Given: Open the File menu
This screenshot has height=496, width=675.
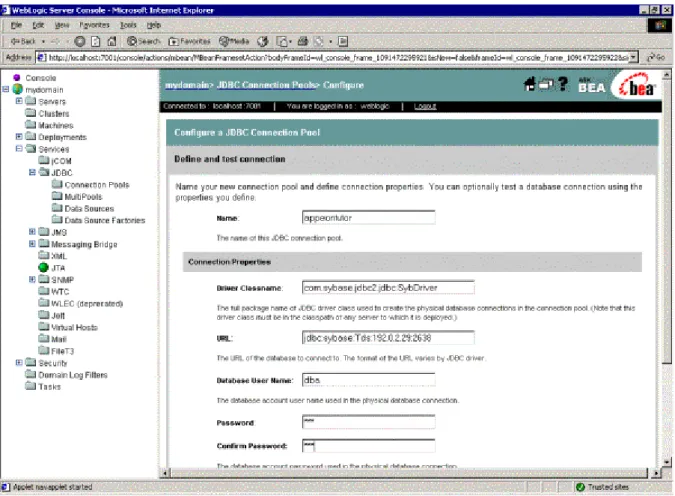Looking at the screenshot, I should click(x=16, y=25).
